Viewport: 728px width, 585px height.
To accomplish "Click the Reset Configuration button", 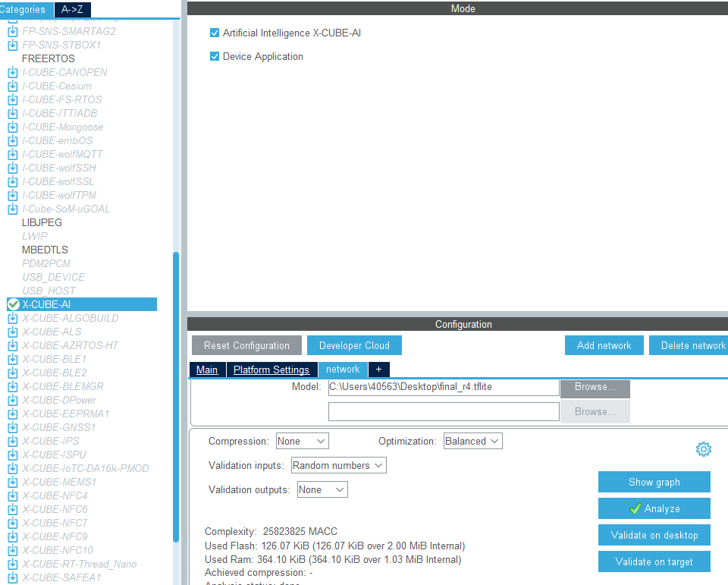I will click(x=246, y=345).
